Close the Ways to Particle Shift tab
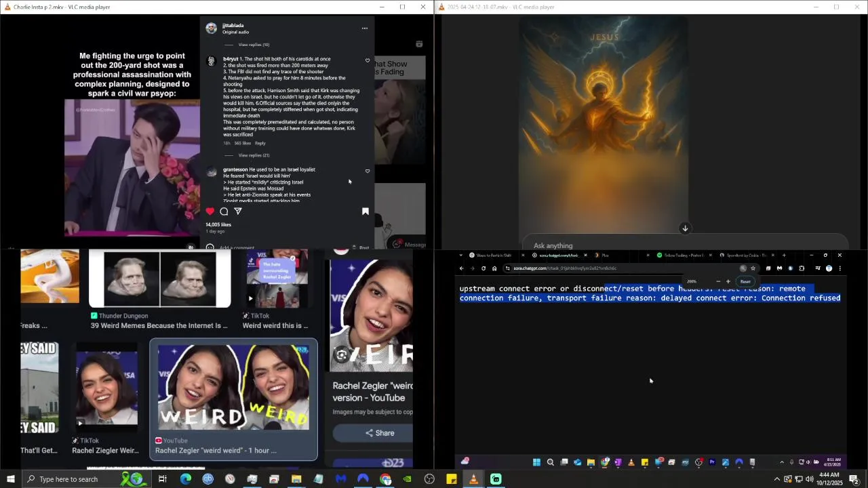Viewport: 868px width, 488px height. click(x=522, y=256)
